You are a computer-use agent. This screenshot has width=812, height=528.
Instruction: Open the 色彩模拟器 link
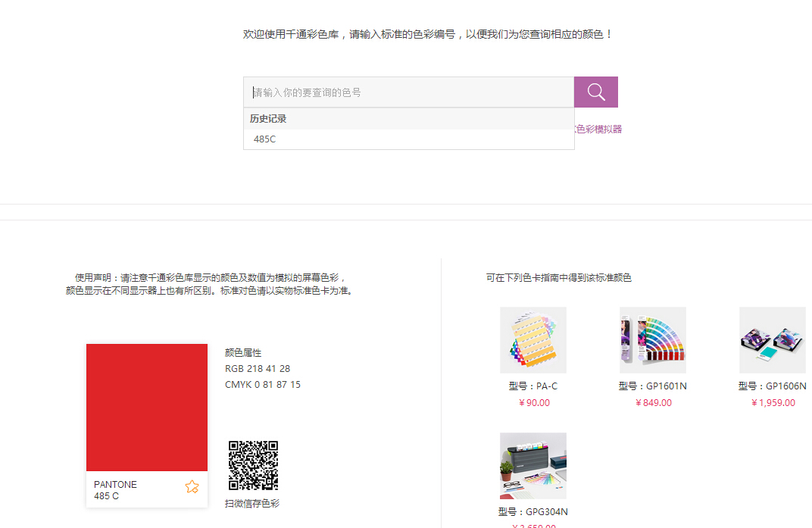pyautogui.click(x=598, y=130)
